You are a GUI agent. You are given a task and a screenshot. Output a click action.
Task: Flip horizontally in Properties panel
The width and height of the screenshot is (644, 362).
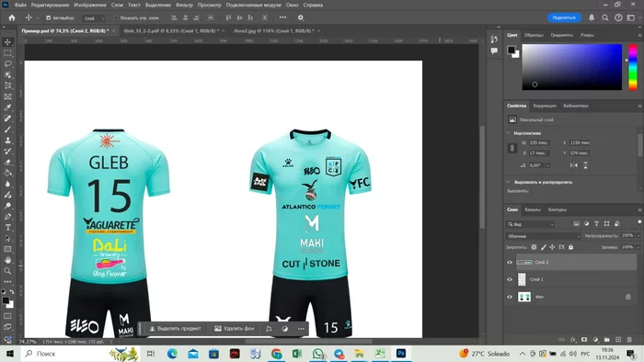tap(574, 165)
